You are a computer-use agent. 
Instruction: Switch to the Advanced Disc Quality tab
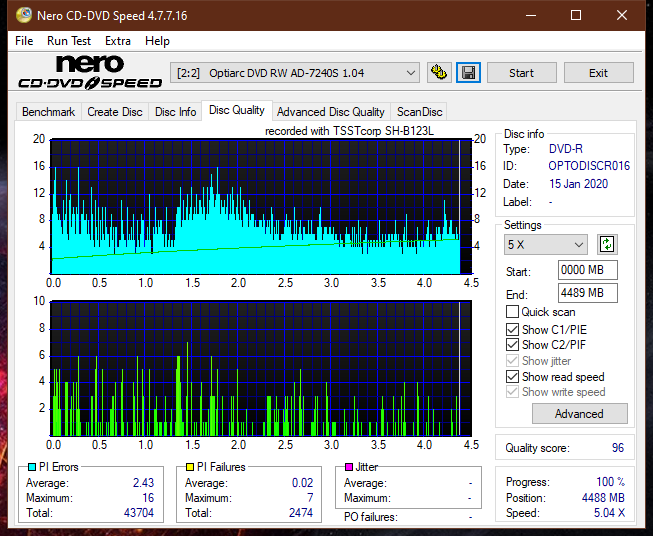[x=330, y=112]
